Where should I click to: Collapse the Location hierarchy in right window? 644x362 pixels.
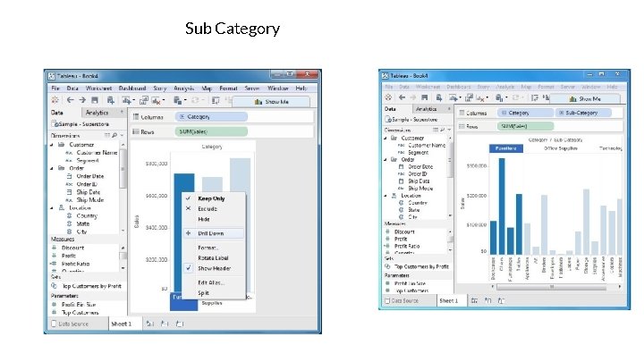coord(386,196)
